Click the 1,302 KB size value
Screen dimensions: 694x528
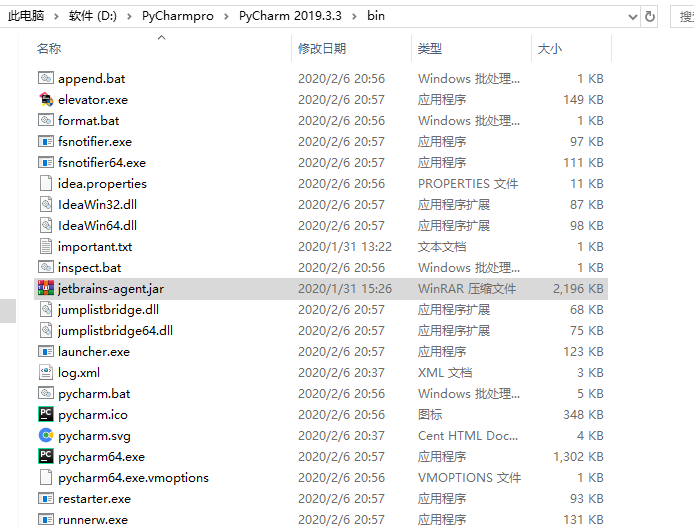578,456
